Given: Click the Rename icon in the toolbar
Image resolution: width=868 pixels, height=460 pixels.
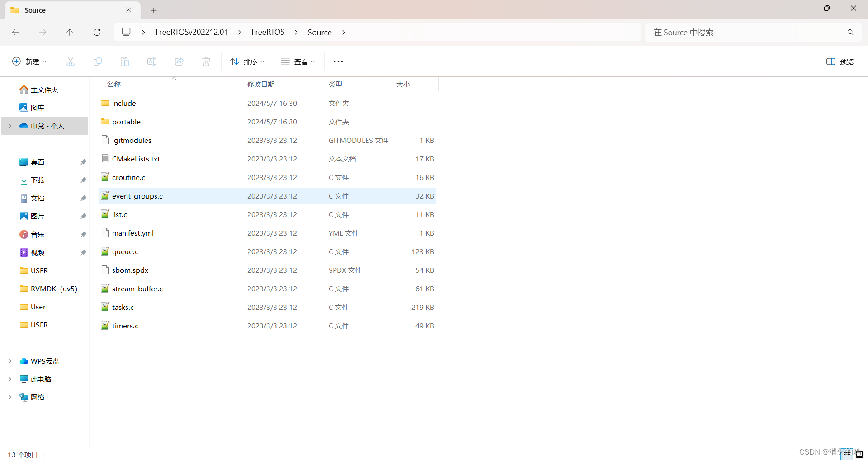Looking at the screenshot, I should [x=152, y=62].
